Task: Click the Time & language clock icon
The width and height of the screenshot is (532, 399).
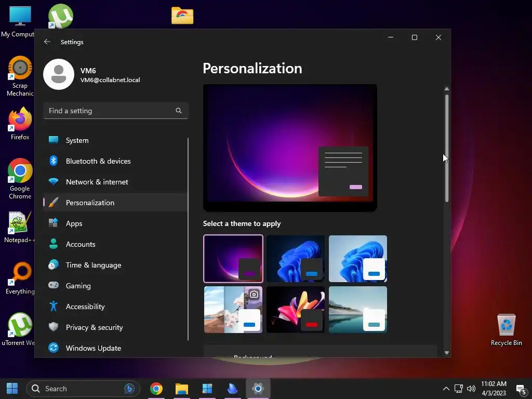Action: coord(54,264)
